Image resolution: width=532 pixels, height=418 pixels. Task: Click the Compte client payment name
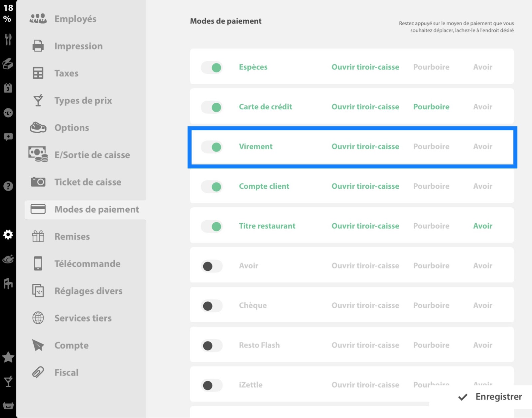click(264, 186)
